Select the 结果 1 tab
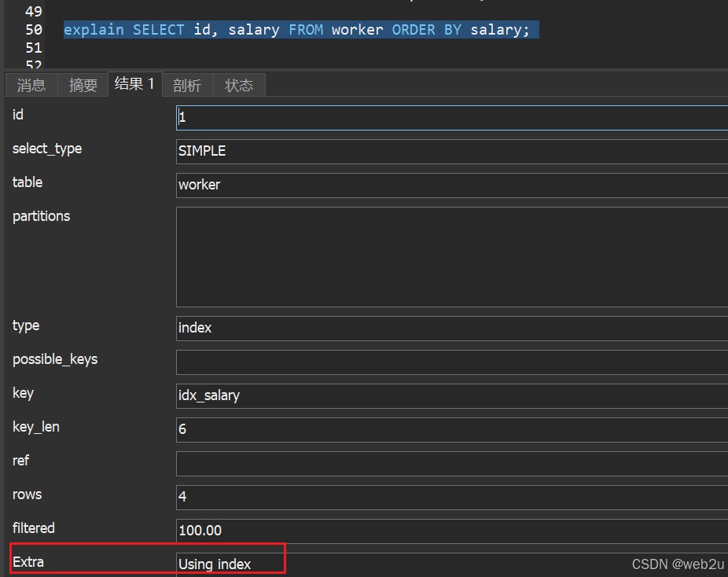Viewport: 728px width, 577px height. pos(134,83)
